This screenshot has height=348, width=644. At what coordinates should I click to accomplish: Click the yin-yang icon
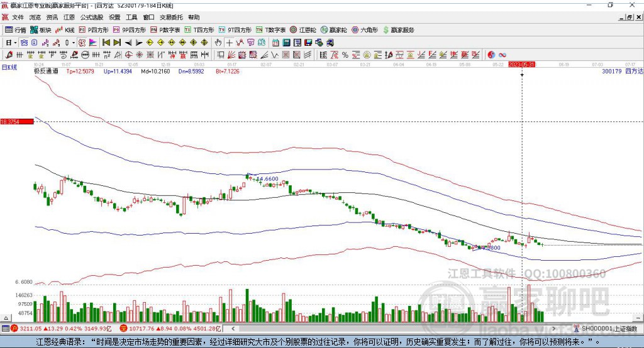coord(491,55)
